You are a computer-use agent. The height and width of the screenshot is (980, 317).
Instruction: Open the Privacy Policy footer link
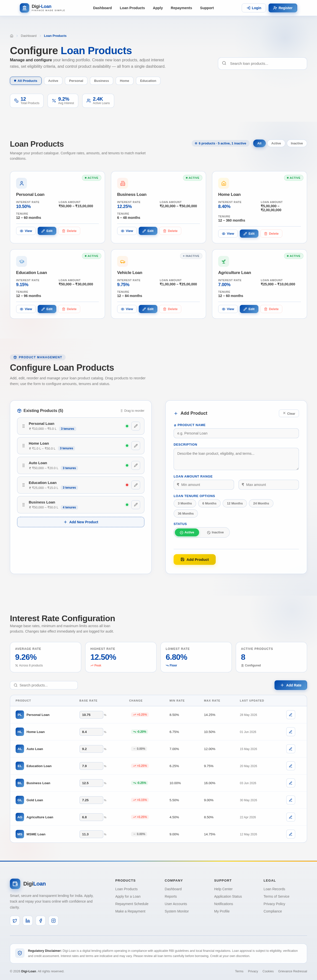point(274,904)
